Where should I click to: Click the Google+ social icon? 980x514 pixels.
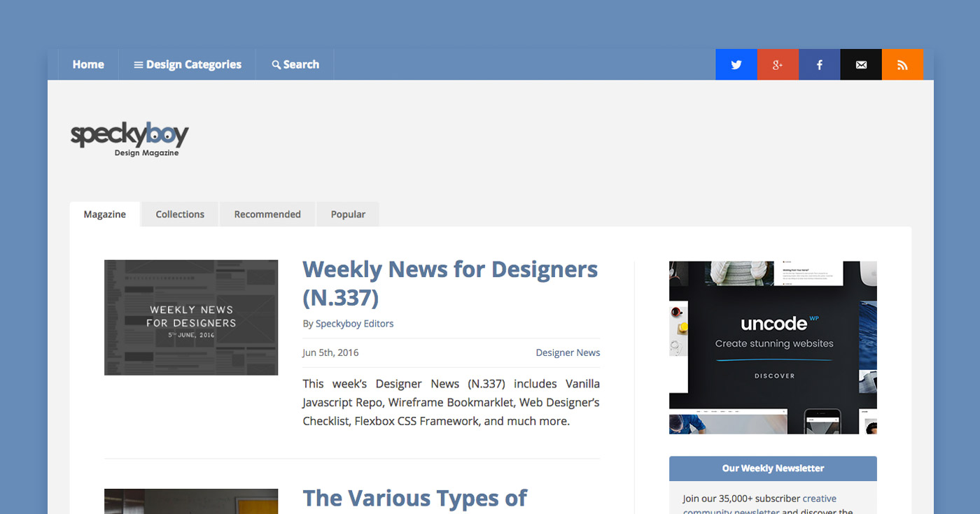(x=777, y=64)
